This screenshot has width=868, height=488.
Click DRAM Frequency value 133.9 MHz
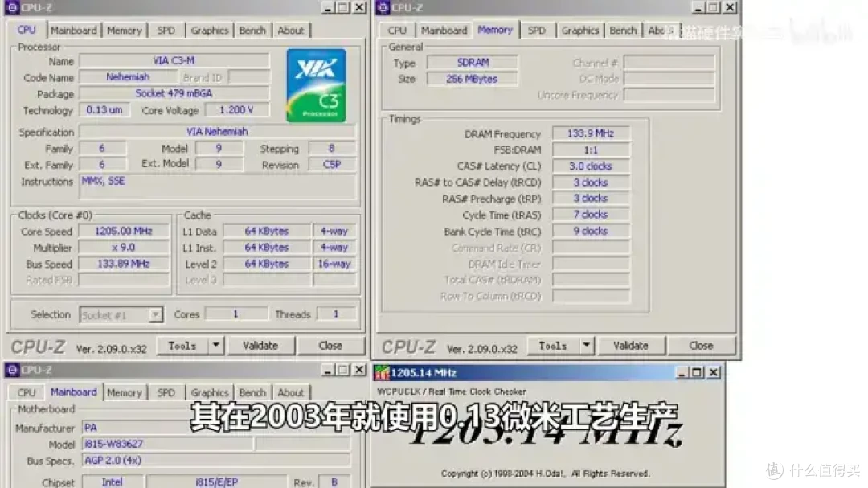[591, 133]
